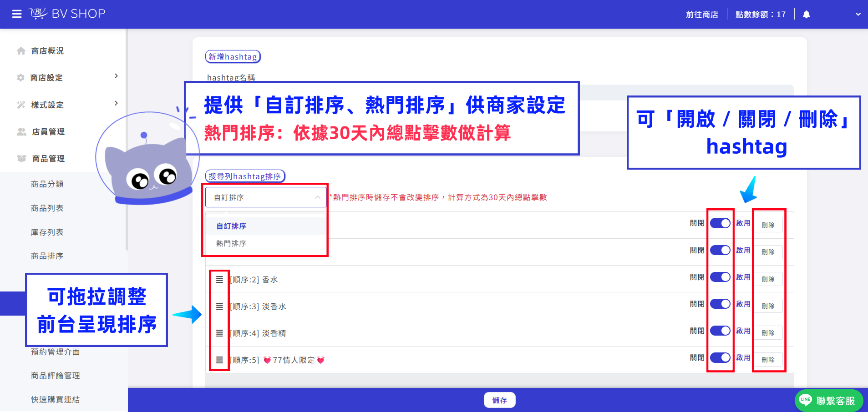The image size is (868, 412).
Task: Toggle the 77情人限定 hashtag switch
Action: pyautogui.click(x=720, y=357)
